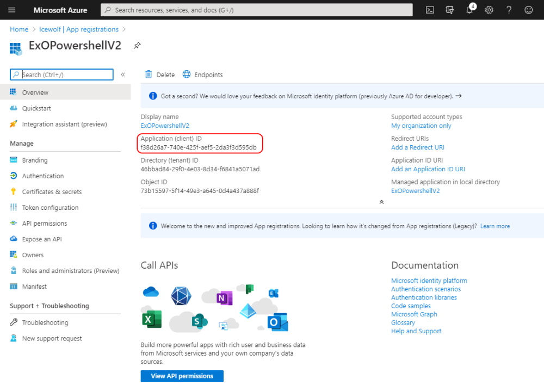The width and height of the screenshot is (544, 392).
Task: Click the My organization only link
Action: pos(421,126)
